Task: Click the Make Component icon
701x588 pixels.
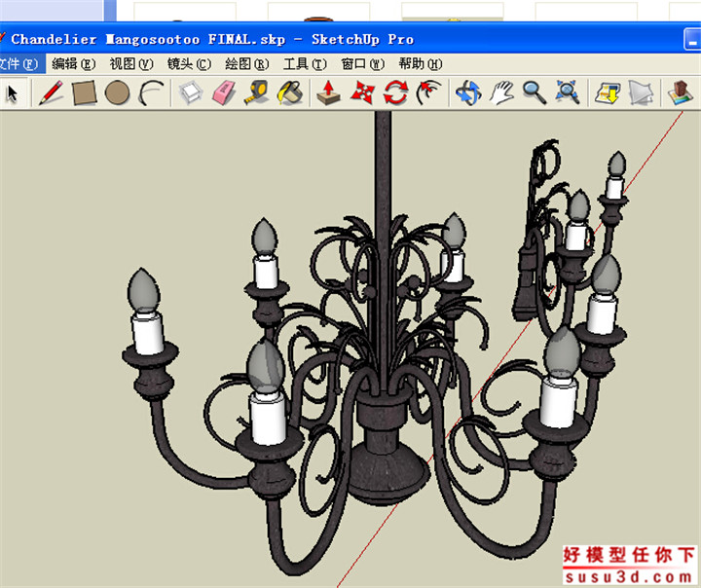Action: coord(192,93)
